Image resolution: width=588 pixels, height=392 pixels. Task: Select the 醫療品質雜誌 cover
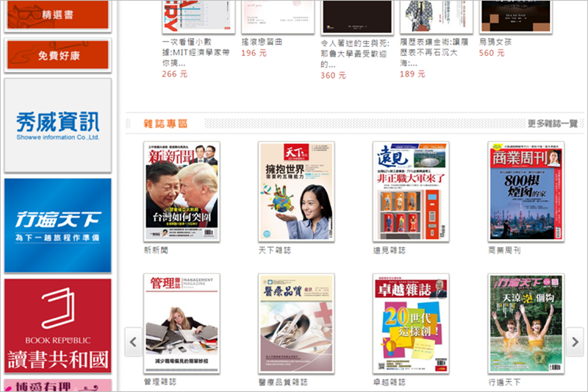tap(296, 324)
